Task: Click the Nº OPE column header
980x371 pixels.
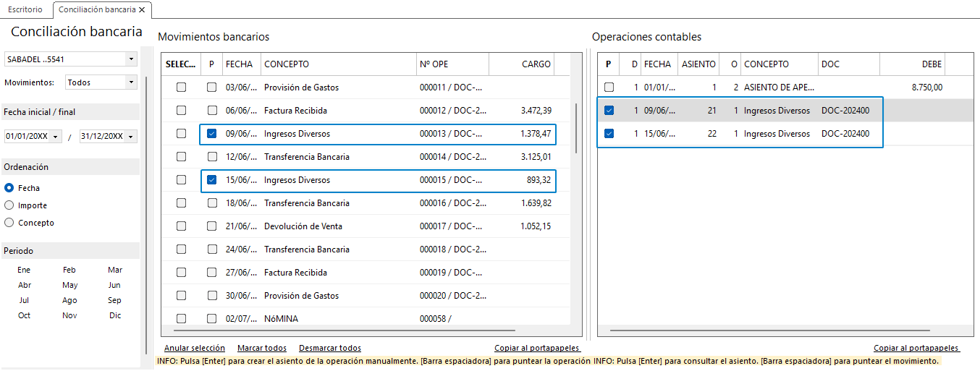Action: click(x=453, y=64)
